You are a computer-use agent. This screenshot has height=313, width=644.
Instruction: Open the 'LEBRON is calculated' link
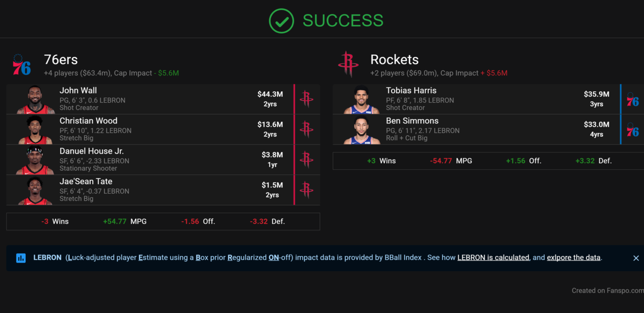tap(493, 258)
